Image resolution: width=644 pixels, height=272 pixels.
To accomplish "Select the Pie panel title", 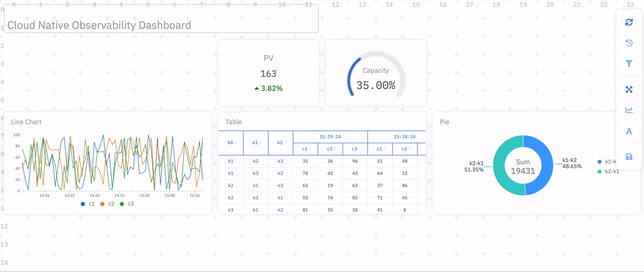I will point(444,122).
